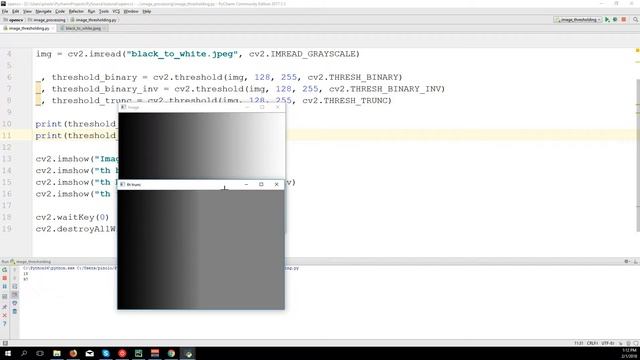Open the Mail app on taskbar
The height and width of the screenshot is (360, 640).
tap(89, 353)
